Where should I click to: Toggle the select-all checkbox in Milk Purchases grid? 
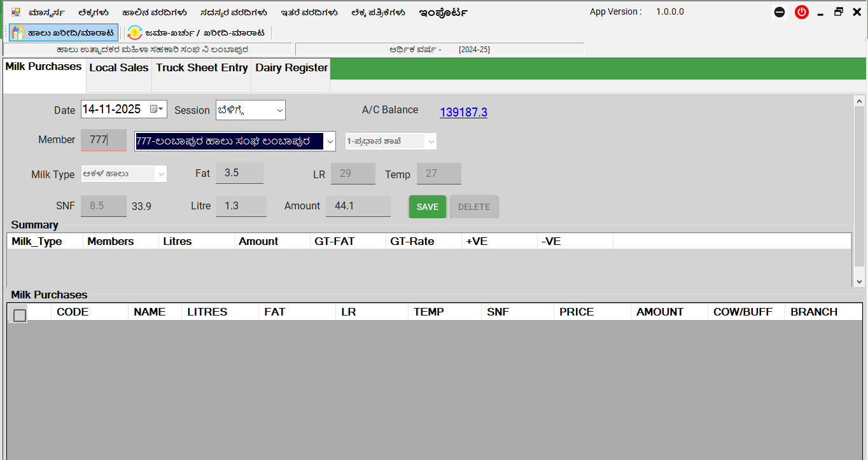[20, 315]
